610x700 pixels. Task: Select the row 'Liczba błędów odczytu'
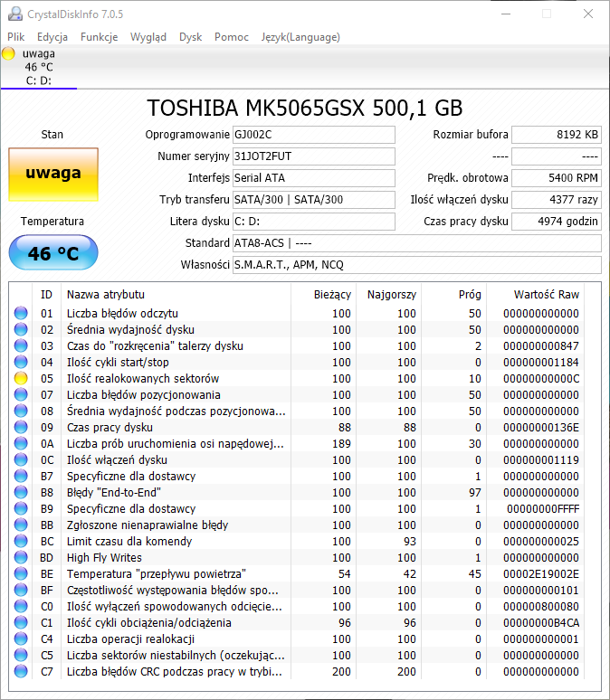tap(297, 314)
